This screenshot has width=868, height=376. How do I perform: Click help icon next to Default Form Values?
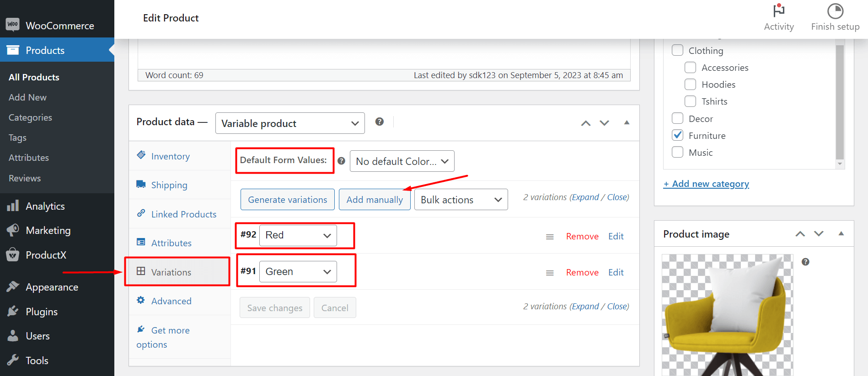point(341,161)
